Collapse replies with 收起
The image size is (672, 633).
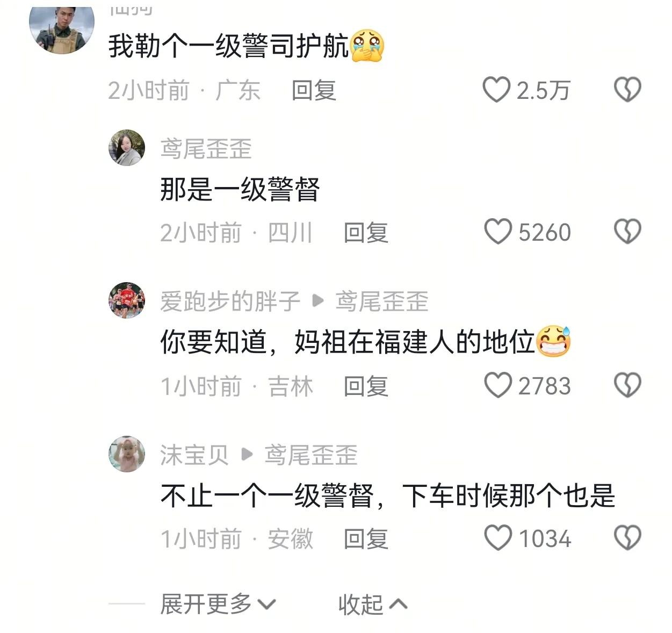point(373,605)
